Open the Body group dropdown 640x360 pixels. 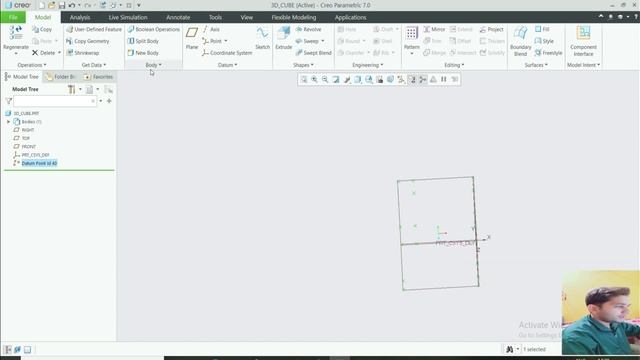[x=153, y=65]
